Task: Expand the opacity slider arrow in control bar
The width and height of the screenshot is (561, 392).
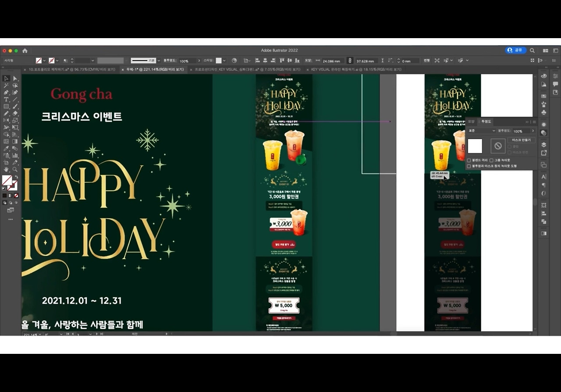Action: (x=199, y=61)
